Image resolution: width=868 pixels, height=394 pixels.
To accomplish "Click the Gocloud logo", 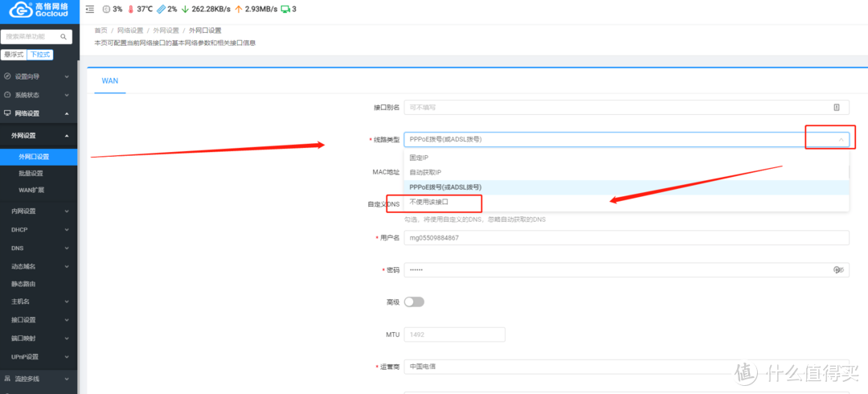I will [x=39, y=10].
